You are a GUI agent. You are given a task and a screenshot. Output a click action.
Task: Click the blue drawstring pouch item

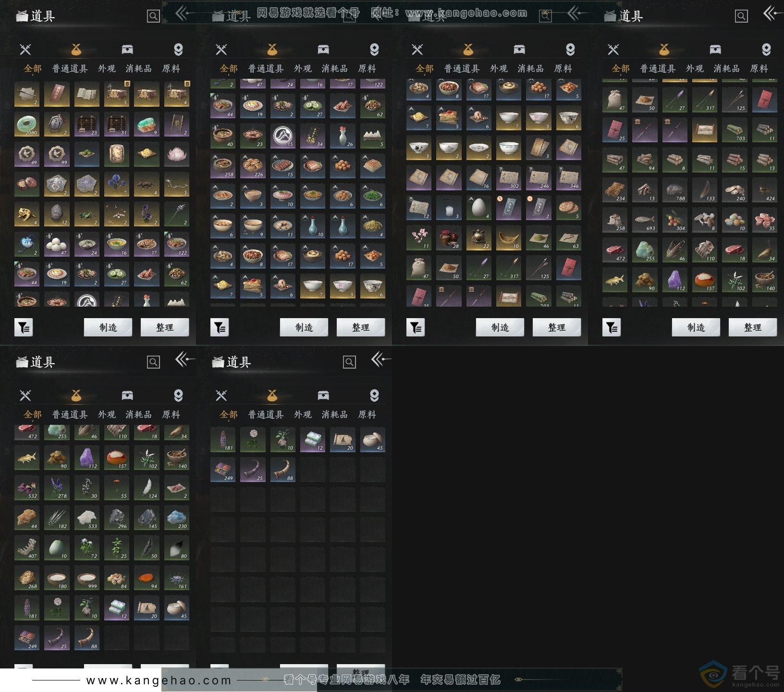point(27,245)
